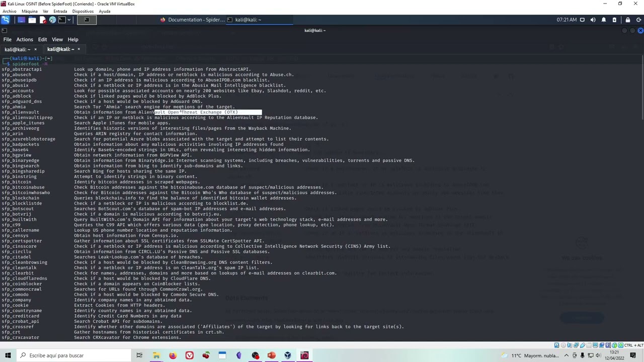This screenshot has width=644, height=362.
Task: Open the cherry icon app in Windows taskbar
Action: tap(206, 355)
